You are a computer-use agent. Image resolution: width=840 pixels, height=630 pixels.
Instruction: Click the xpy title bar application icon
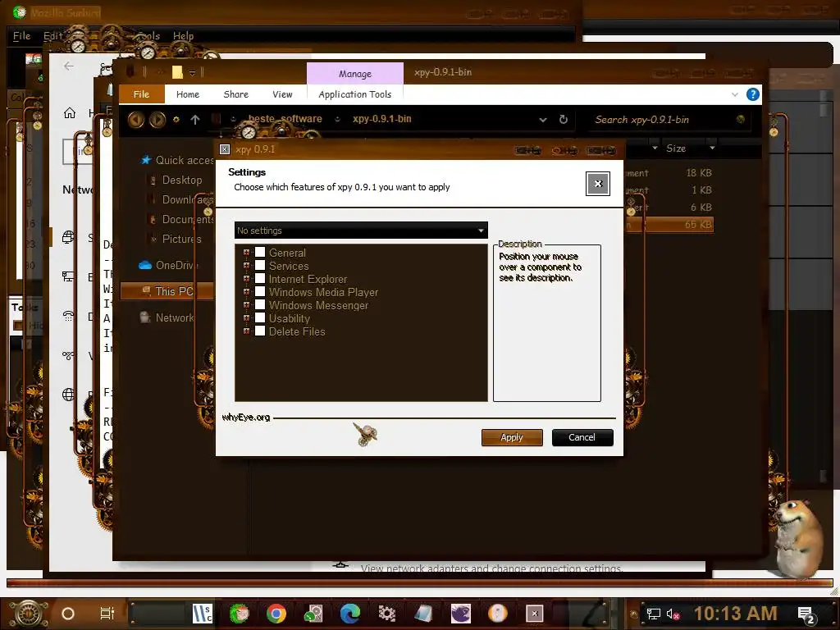pyautogui.click(x=225, y=149)
